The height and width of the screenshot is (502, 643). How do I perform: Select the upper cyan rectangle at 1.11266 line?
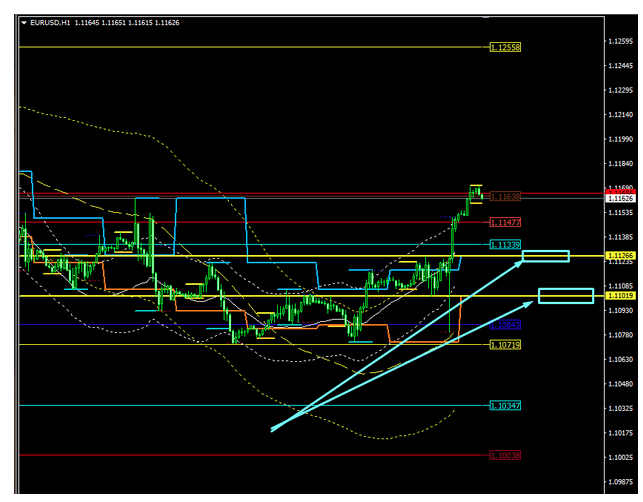pos(546,257)
